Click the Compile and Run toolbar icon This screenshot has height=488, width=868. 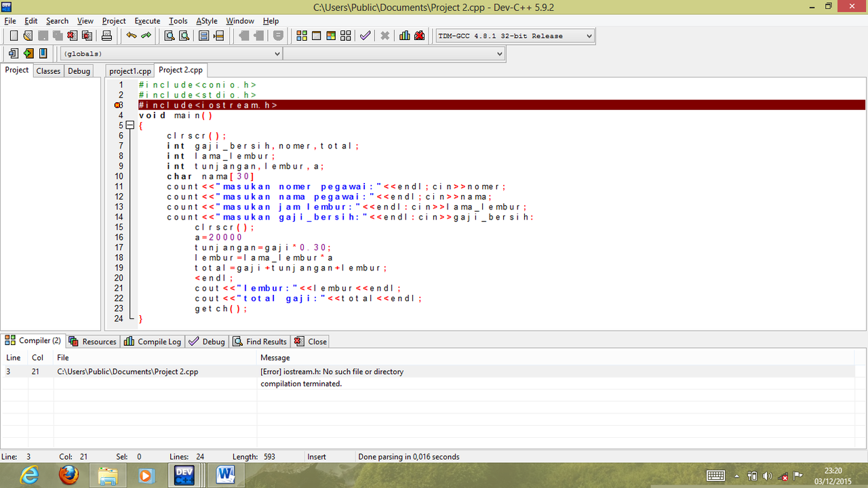coord(331,36)
